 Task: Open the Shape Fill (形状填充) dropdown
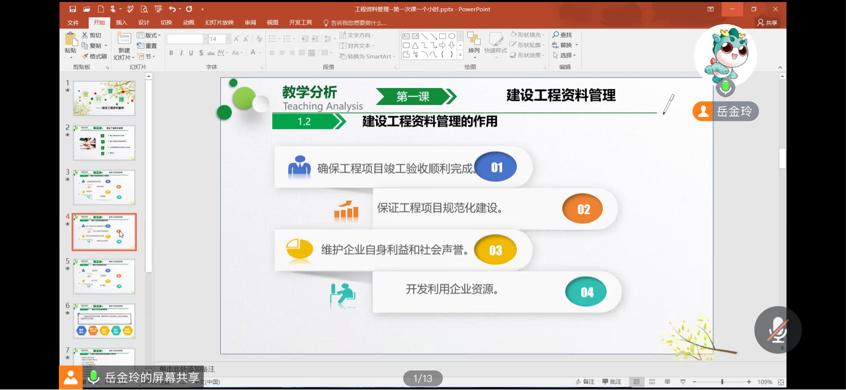(x=527, y=35)
